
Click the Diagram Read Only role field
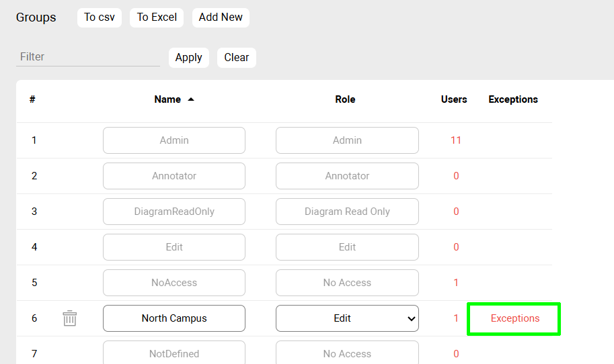pyautogui.click(x=347, y=212)
